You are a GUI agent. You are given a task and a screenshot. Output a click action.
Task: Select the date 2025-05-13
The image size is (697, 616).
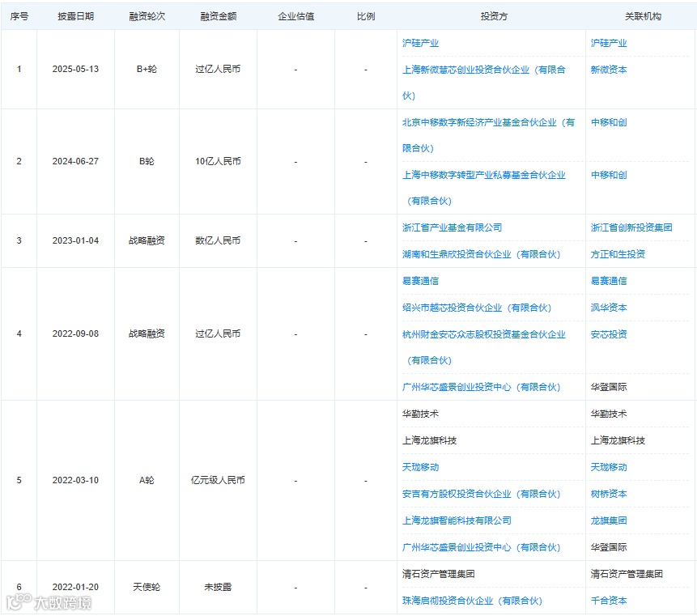(x=75, y=70)
